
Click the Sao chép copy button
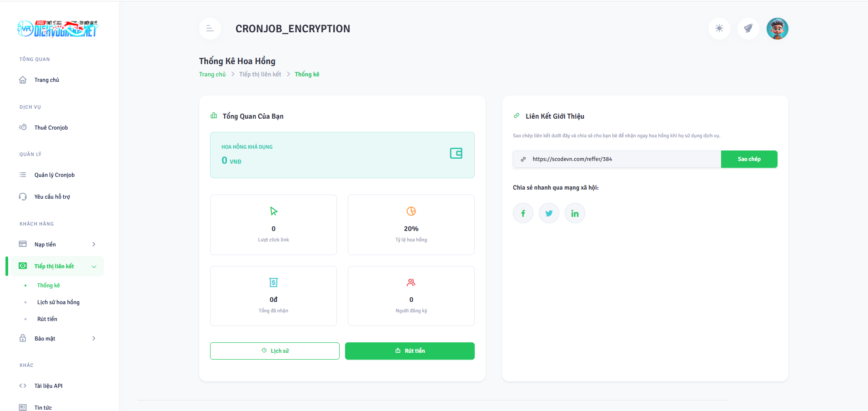(749, 159)
